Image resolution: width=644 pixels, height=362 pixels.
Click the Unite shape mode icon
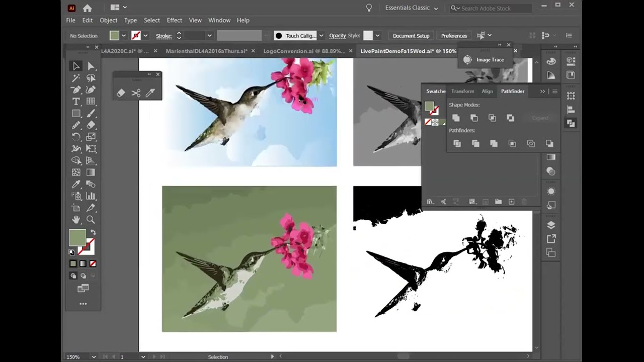coord(456,118)
